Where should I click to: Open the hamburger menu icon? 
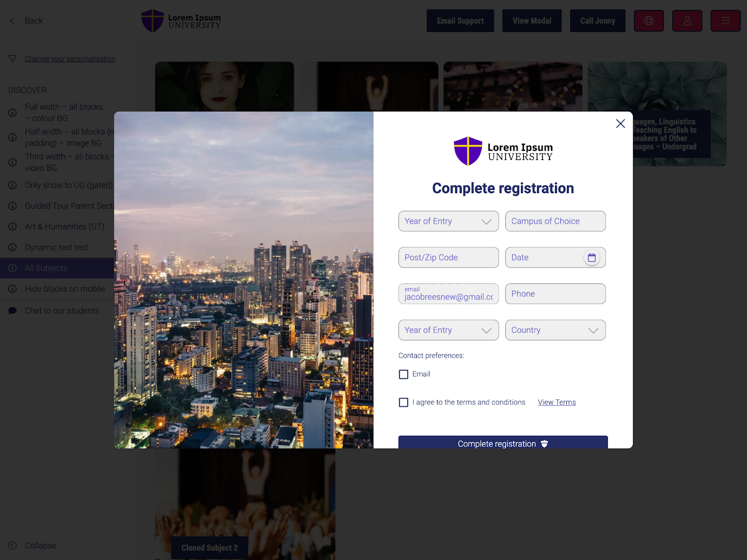tap(726, 21)
